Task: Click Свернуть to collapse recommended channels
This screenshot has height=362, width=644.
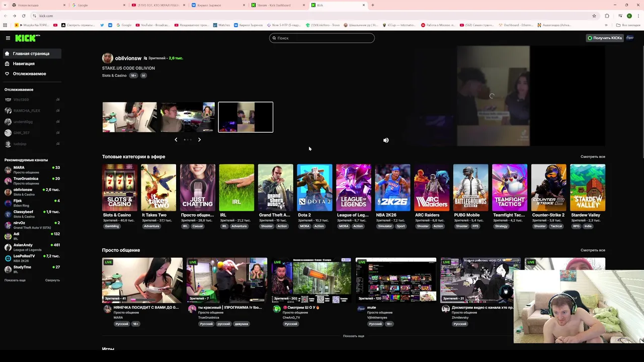Action: click(x=52, y=281)
